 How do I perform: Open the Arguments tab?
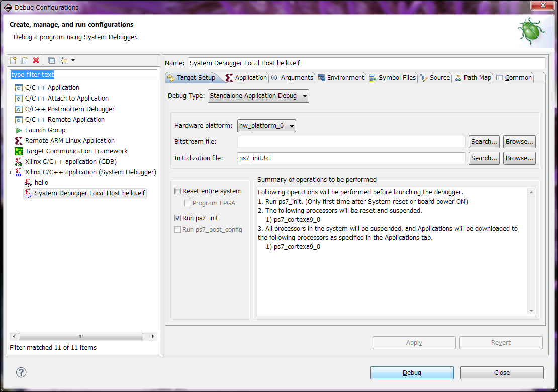[x=292, y=78]
